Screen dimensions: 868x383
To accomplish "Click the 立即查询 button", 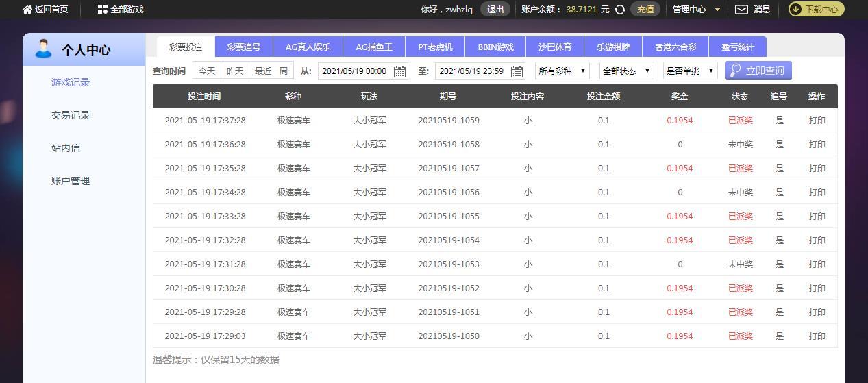I will coord(758,71).
